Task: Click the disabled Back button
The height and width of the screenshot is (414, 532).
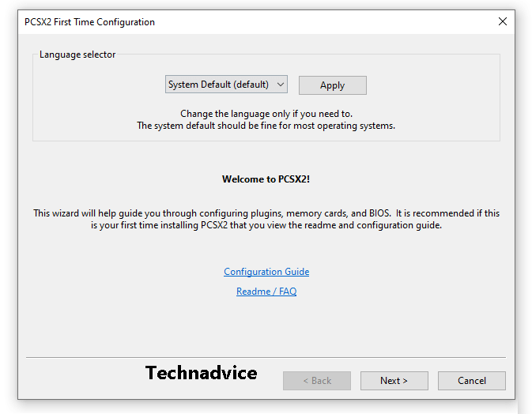Action: (x=317, y=381)
